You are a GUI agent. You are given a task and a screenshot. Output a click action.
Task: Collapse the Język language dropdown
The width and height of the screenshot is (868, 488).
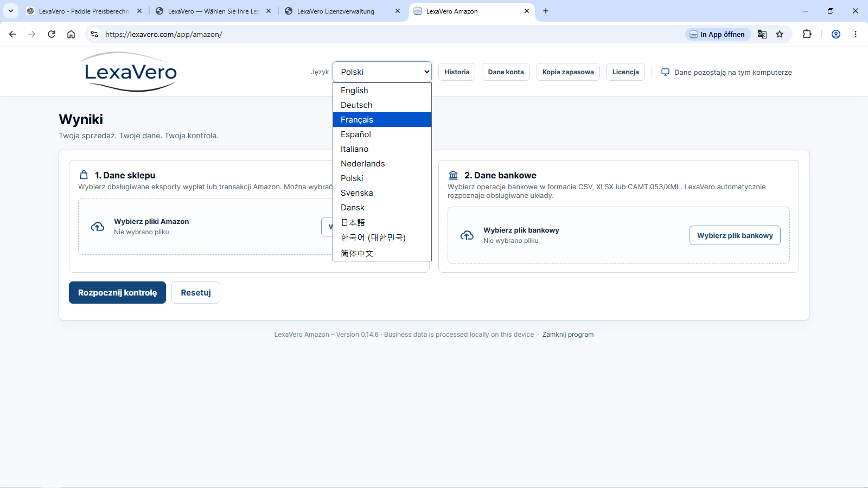(382, 72)
